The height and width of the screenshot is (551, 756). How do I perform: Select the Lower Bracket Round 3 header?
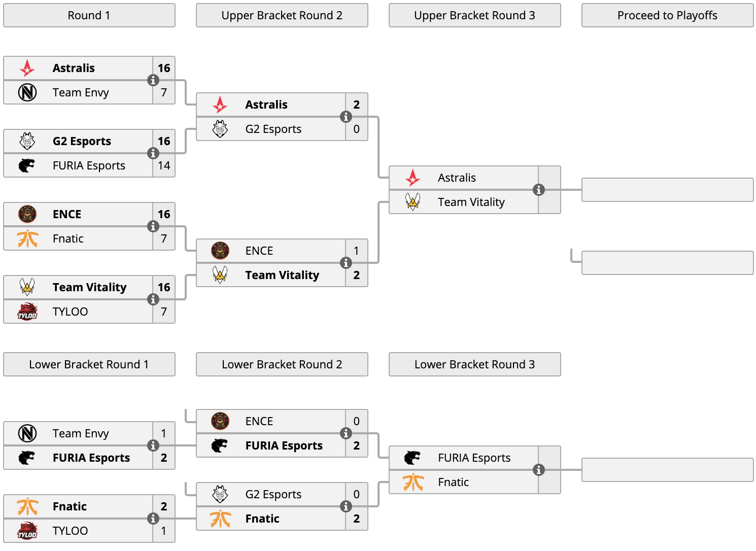[475, 364]
